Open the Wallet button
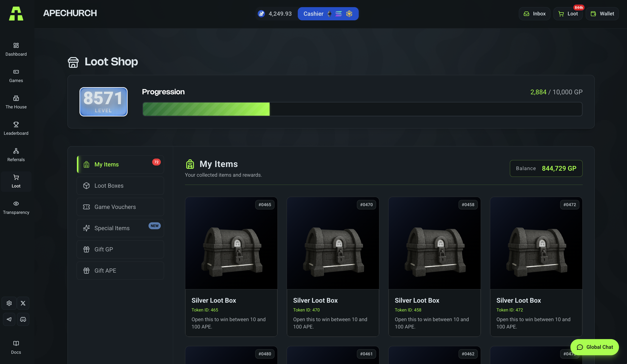Screen dimensions: 627x364 tap(602, 14)
